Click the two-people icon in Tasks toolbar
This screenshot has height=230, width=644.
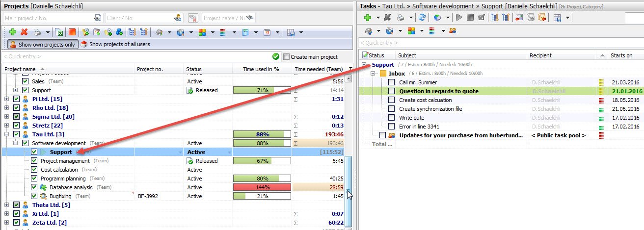point(453,31)
